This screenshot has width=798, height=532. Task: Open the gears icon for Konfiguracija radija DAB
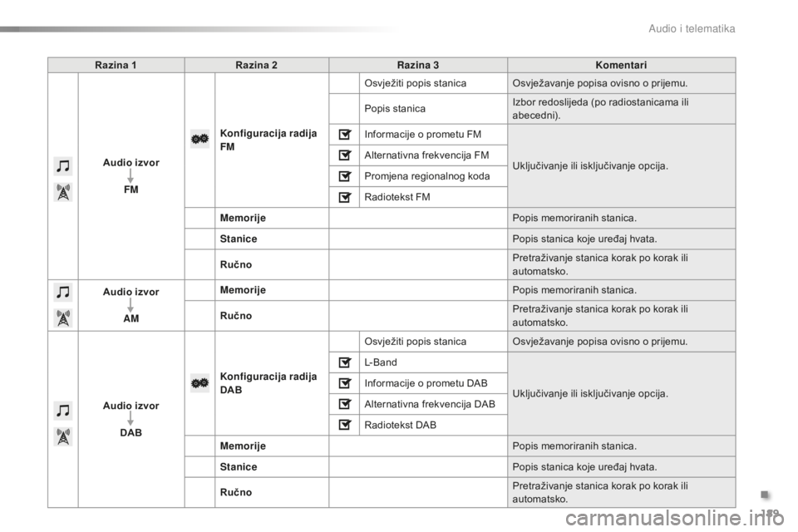point(200,383)
